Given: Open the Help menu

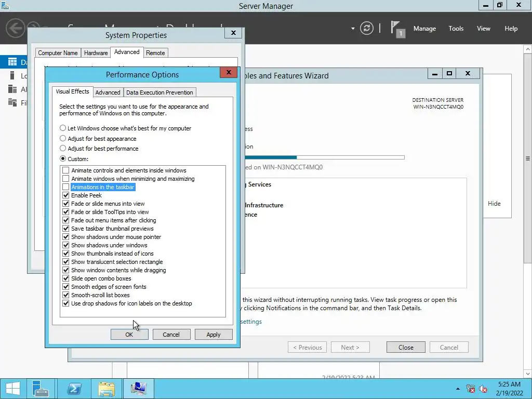Looking at the screenshot, I should (x=511, y=29).
